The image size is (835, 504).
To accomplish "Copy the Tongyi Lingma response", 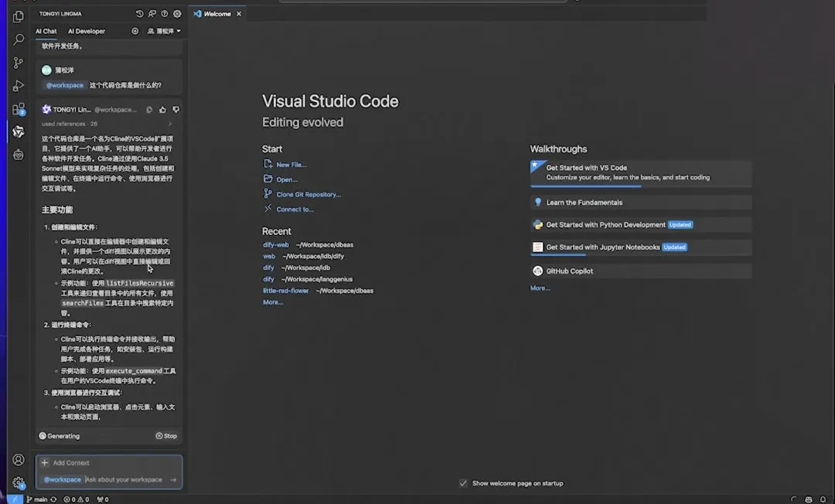I will 150,110.
